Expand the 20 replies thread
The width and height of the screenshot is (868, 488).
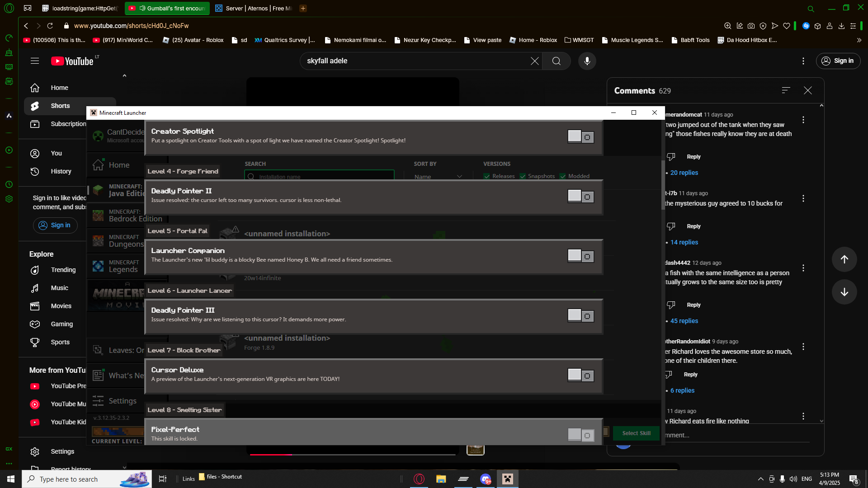tap(684, 173)
